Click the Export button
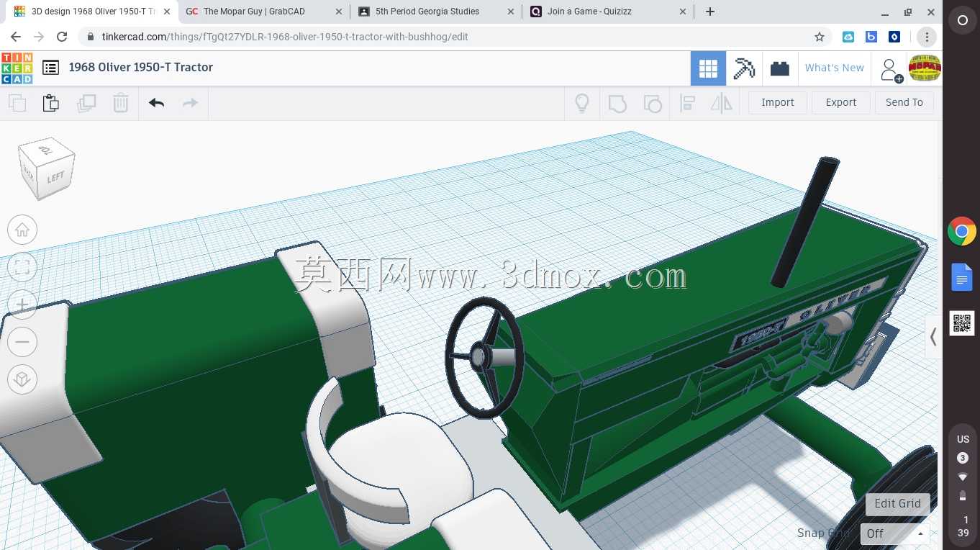This screenshot has width=980, height=550. (x=841, y=102)
